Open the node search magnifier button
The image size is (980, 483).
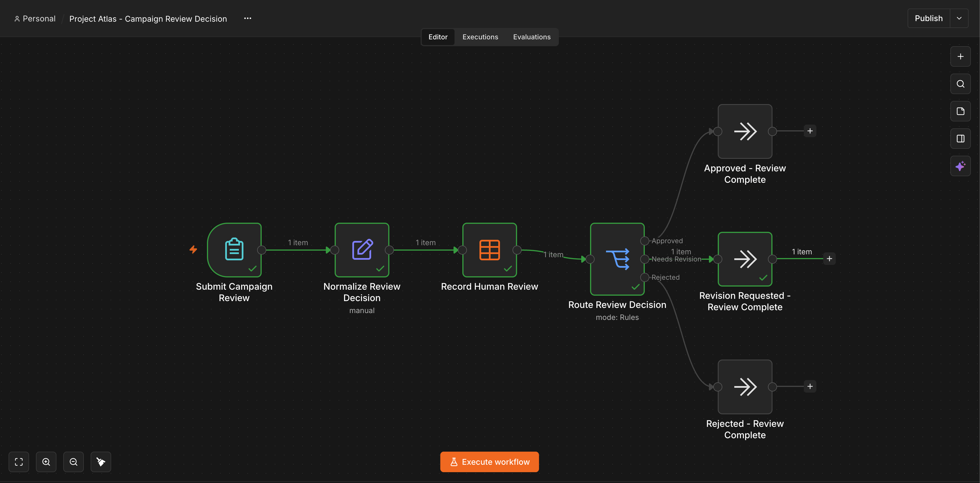pyautogui.click(x=960, y=84)
